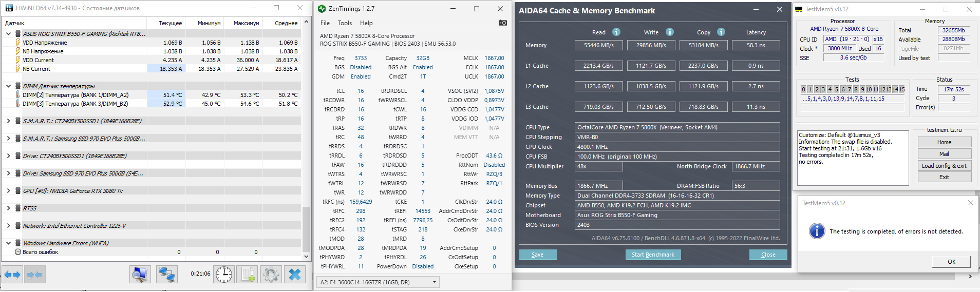Click the Save button in AIDA64
This screenshot has height=292, width=980.
click(538, 255)
